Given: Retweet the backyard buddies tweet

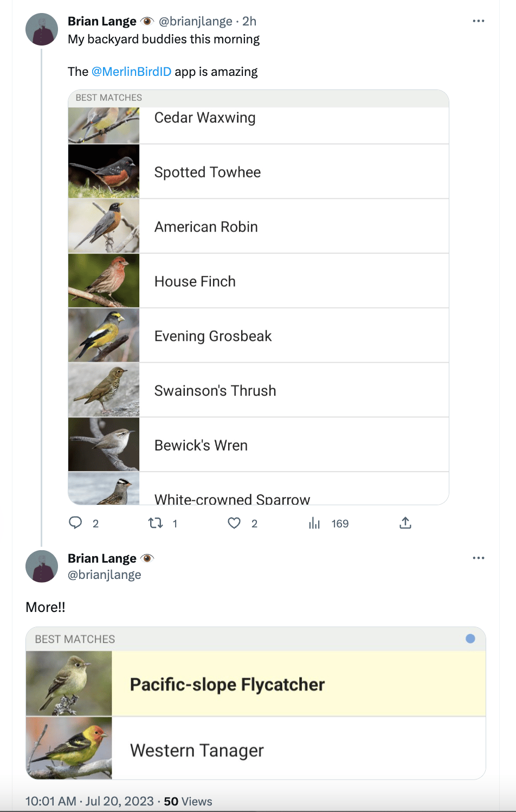Looking at the screenshot, I should pyautogui.click(x=156, y=523).
